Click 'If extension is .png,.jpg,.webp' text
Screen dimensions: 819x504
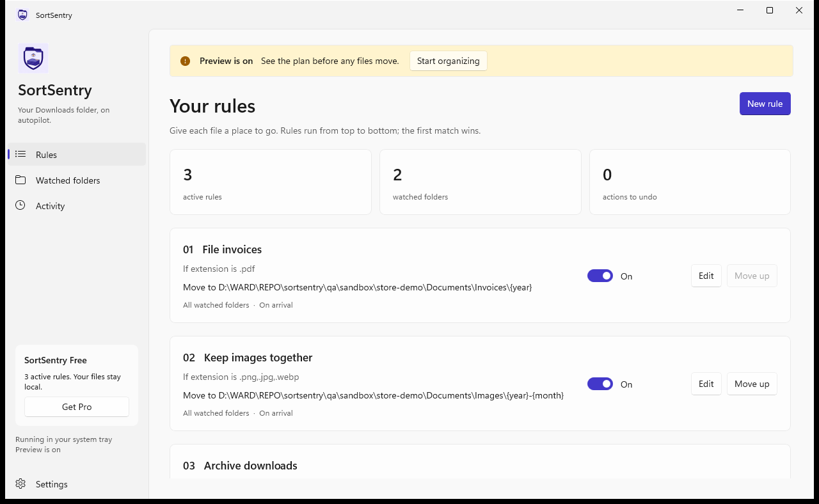point(241,377)
